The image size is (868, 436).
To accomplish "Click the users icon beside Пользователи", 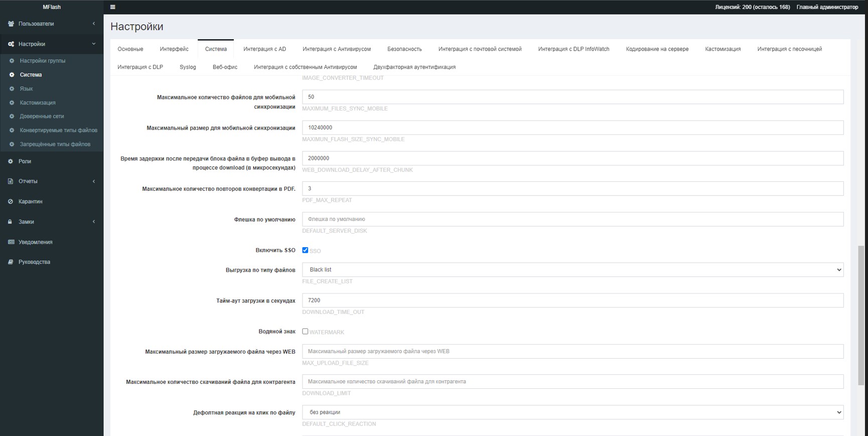I will pos(11,24).
